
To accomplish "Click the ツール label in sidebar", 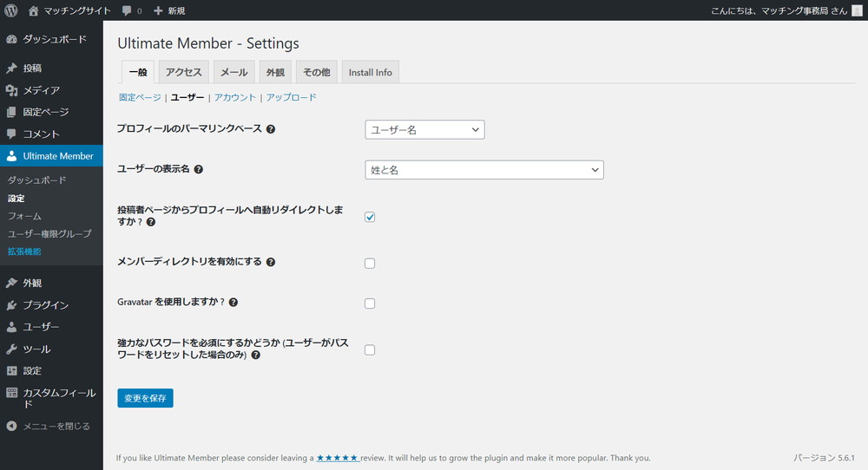I will pos(37,349).
